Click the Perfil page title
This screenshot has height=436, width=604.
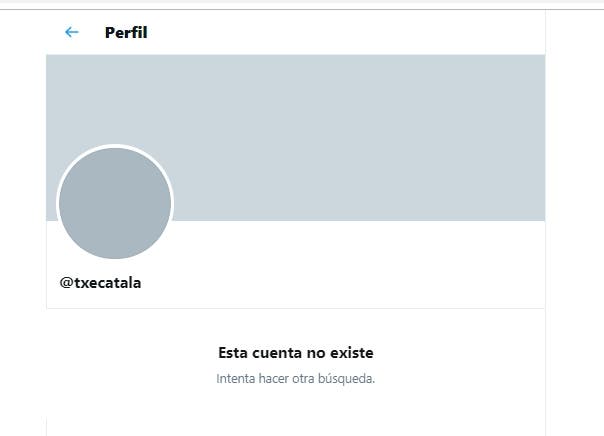(126, 33)
